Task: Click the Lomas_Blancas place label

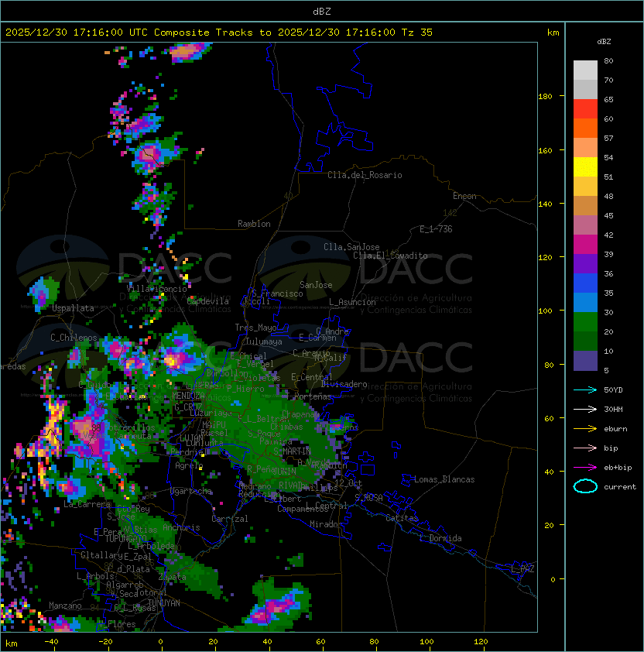Action: tap(444, 479)
